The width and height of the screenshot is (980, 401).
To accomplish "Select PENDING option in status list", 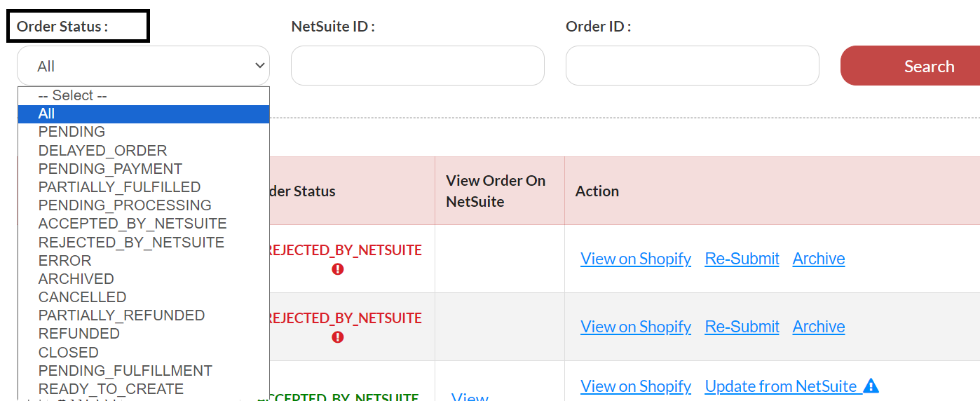I will [72, 132].
